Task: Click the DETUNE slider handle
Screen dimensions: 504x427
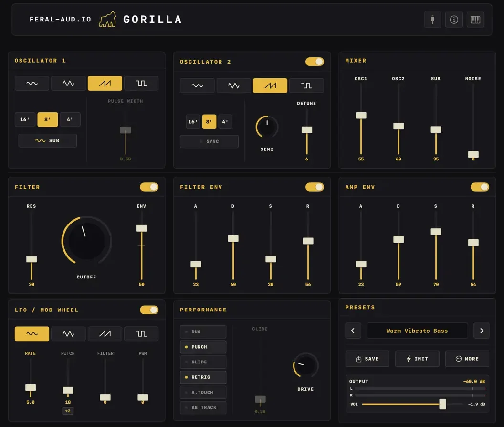Action: coord(306,130)
